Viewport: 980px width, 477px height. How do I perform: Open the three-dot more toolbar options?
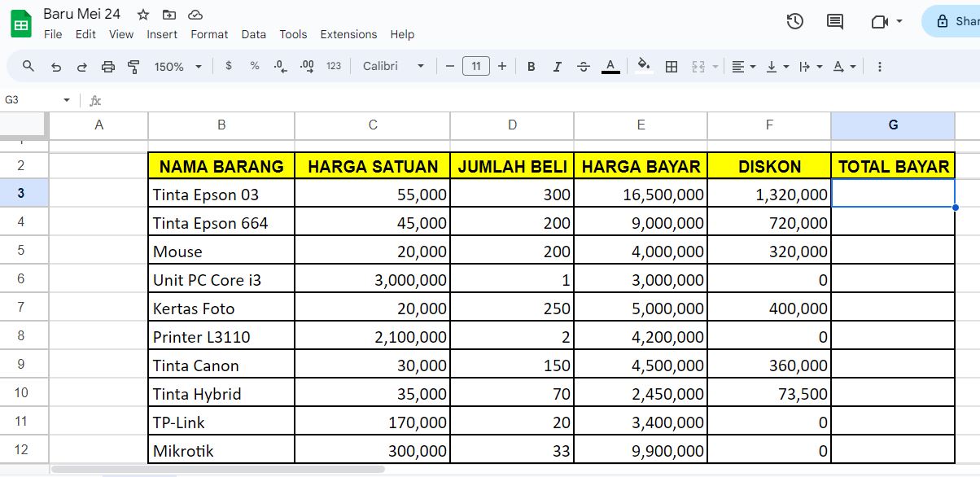pyautogui.click(x=879, y=67)
